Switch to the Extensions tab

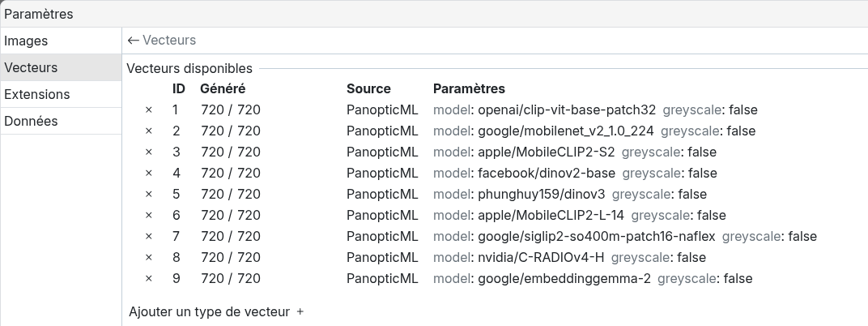[x=61, y=94]
